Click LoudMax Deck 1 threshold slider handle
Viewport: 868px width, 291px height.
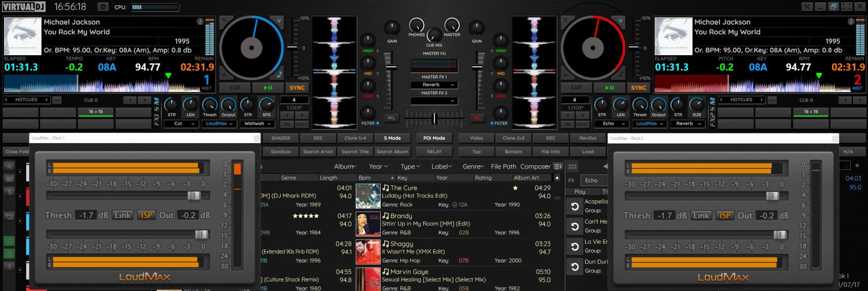[194, 196]
